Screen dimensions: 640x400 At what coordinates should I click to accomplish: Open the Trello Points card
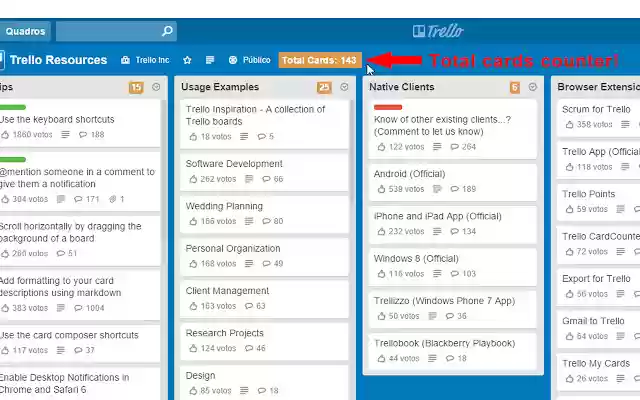tap(599, 202)
